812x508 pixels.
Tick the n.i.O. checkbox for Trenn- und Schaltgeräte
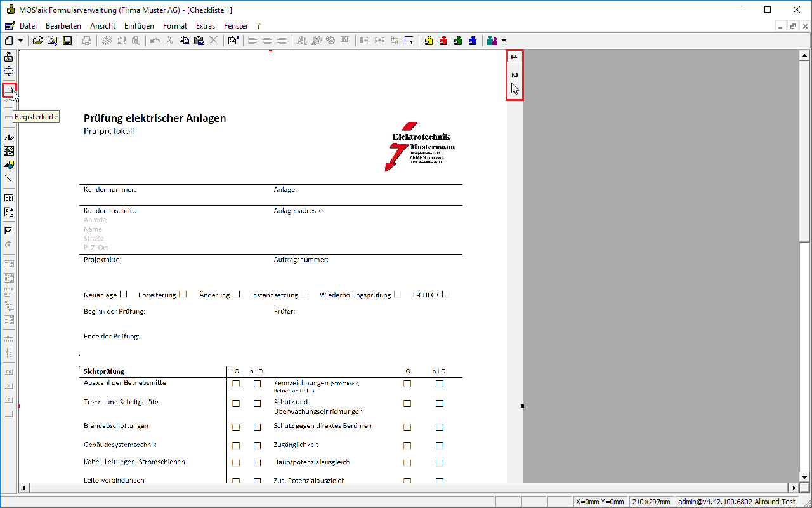coord(257,404)
